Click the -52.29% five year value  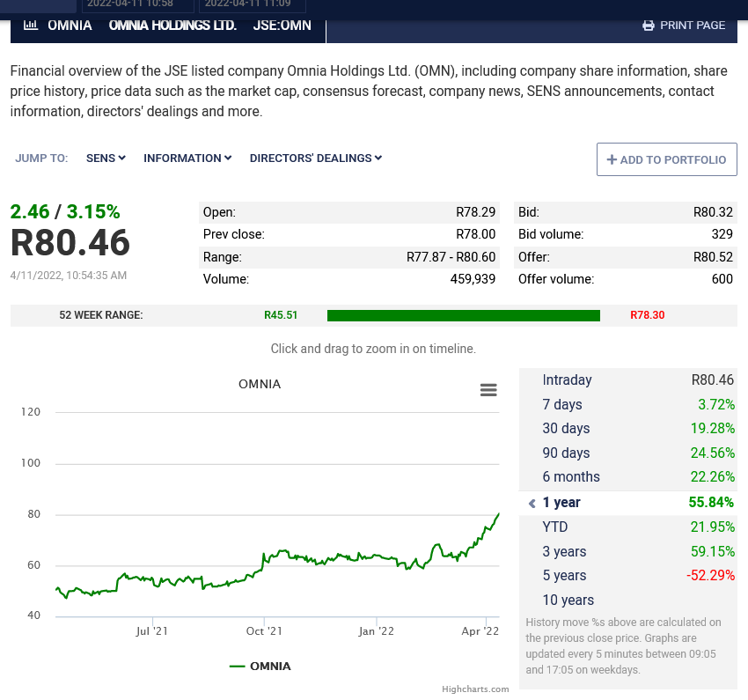[710, 576]
